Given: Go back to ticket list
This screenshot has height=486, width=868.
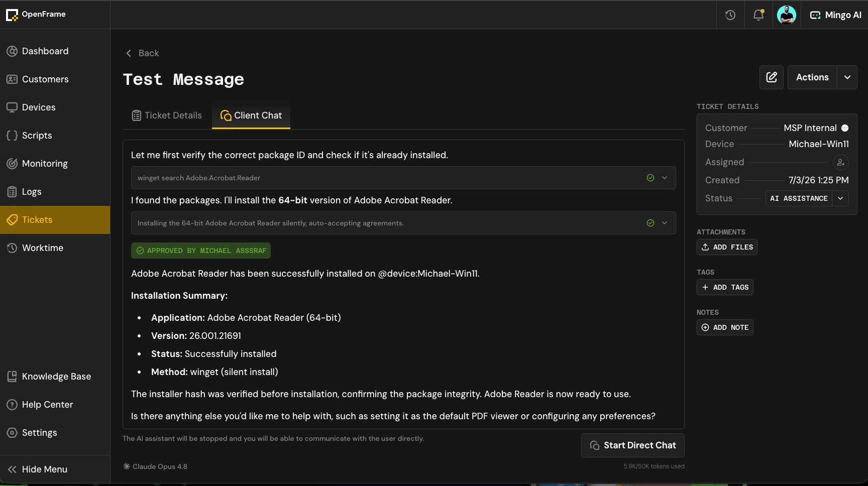Looking at the screenshot, I should 142,53.
